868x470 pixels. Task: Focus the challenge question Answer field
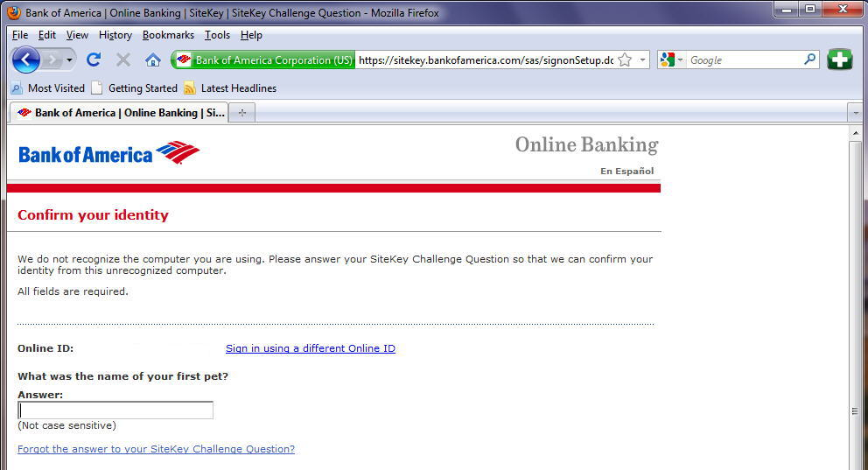pyautogui.click(x=115, y=410)
